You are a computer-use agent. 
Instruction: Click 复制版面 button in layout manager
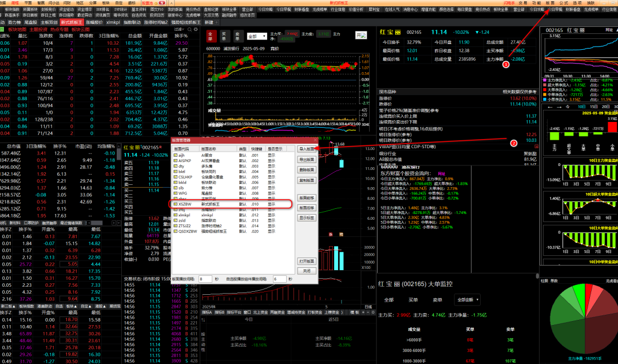(x=307, y=180)
